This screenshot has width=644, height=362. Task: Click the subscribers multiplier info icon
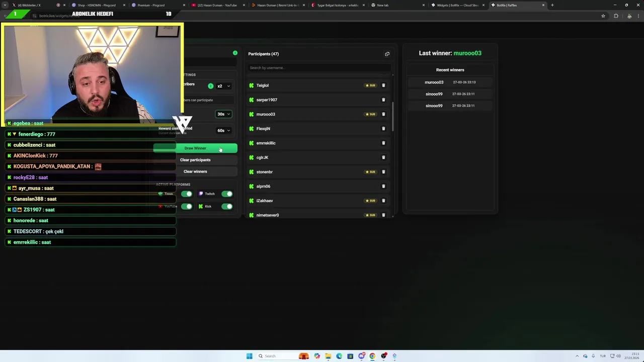tap(211, 86)
